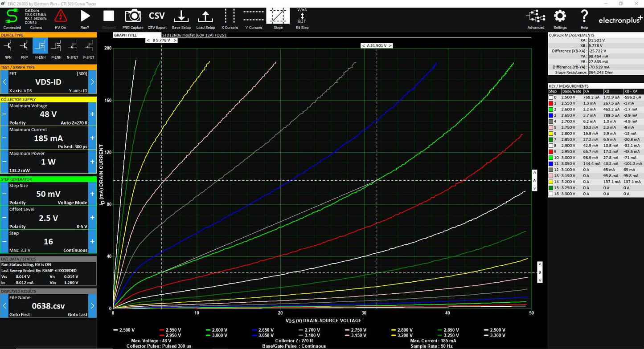This screenshot has height=349, width=644.
Task: Click Auto Z=270 R setting
Action: click(74, 123)
